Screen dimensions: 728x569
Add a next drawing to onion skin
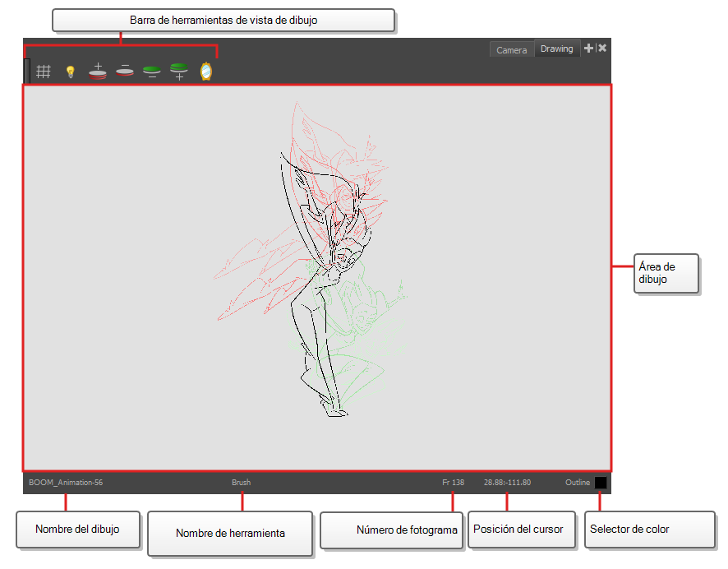[179, 72]
